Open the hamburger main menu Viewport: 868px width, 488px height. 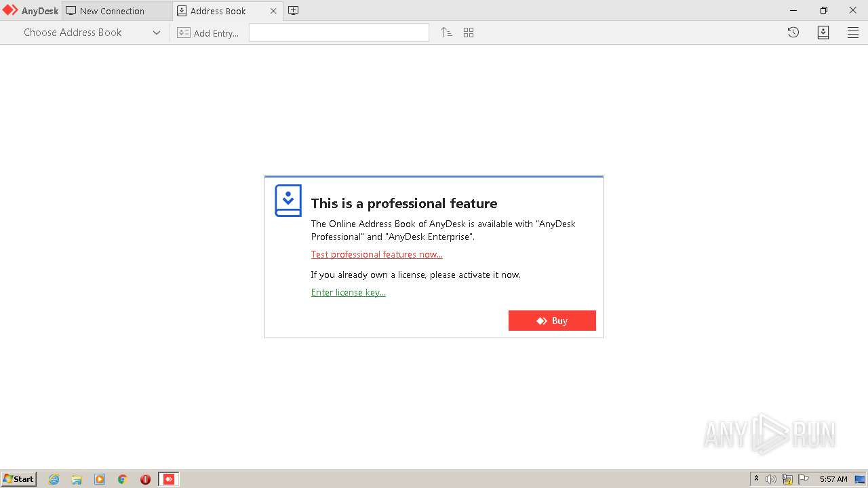[x=853, y=33]
